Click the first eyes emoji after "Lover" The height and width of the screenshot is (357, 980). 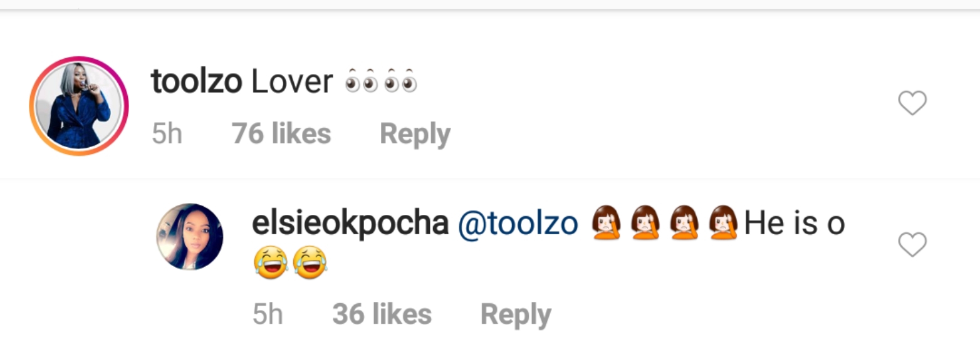362,83
